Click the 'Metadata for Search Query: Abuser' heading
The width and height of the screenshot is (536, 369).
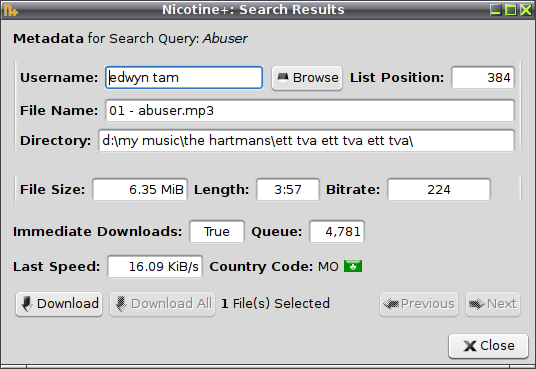coord(130,38)
